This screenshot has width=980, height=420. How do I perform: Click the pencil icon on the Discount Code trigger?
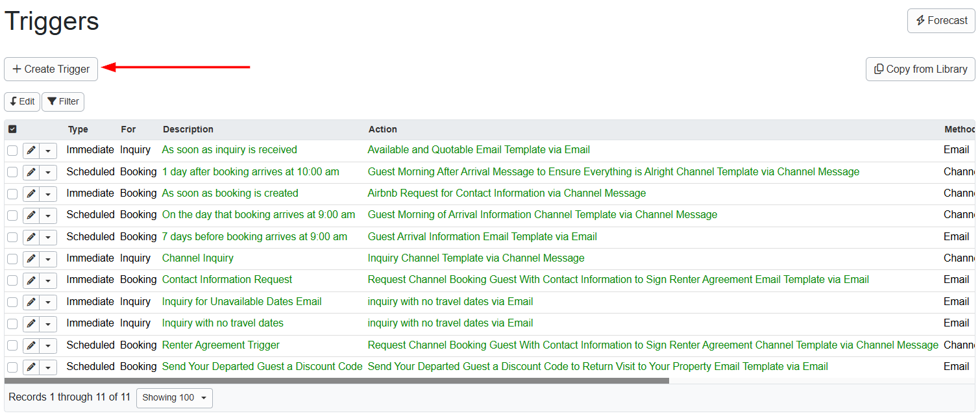click(x=30, y=367)
